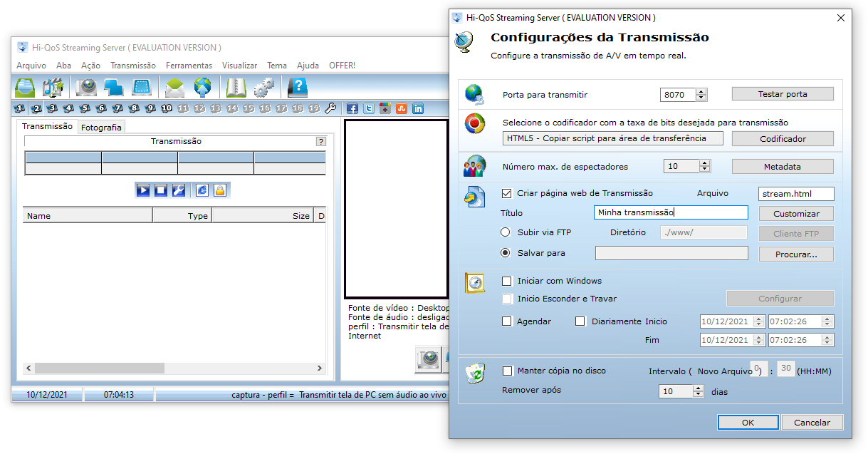
Task: Open the blue help book icon
Action: 297,87
